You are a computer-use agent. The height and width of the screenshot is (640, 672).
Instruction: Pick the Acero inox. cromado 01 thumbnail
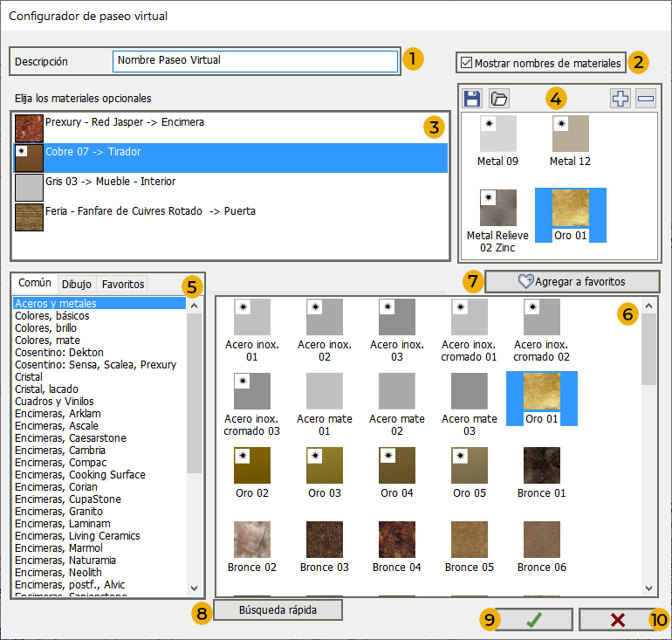[469, 317]
